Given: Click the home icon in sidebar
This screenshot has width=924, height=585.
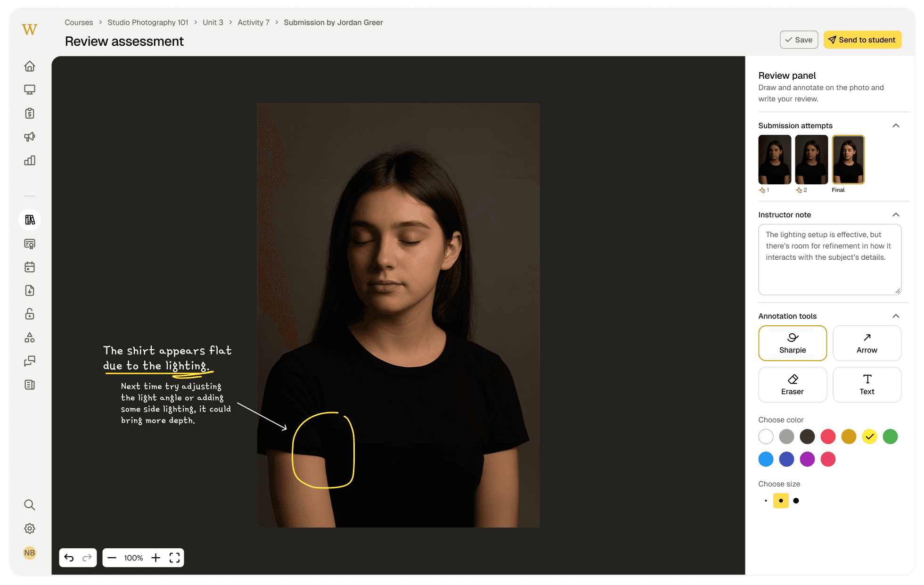Looking at the screenshot, I should click(30, 66).
